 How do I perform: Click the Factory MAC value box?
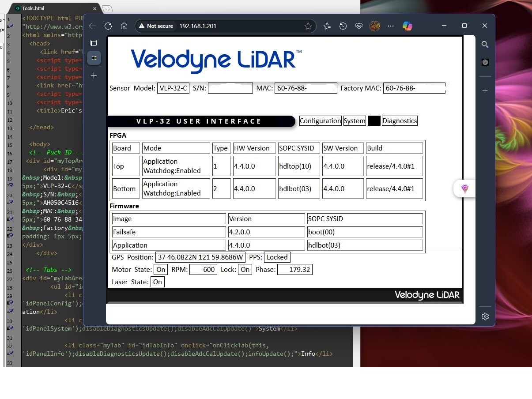[414, 88]
